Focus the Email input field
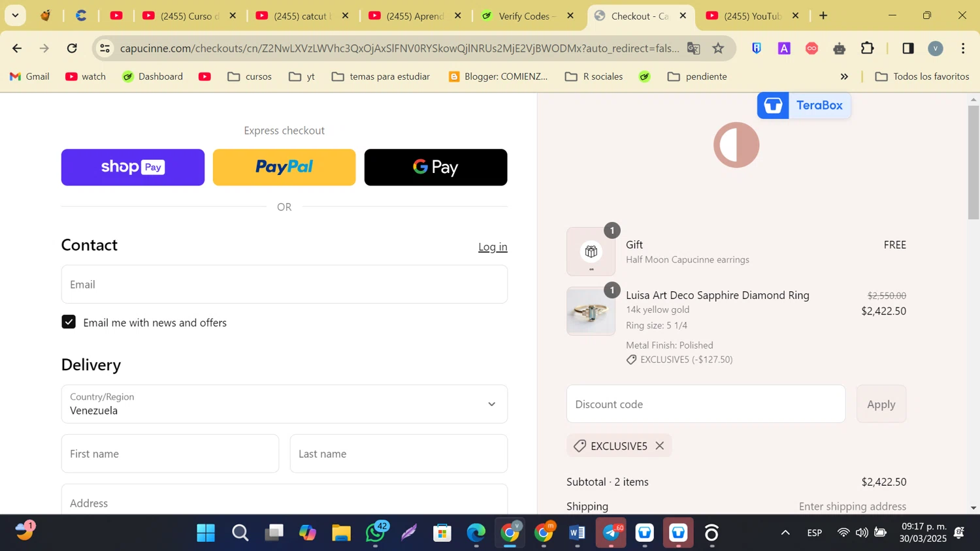Screen dimensions: 980x551 (284, 284)
